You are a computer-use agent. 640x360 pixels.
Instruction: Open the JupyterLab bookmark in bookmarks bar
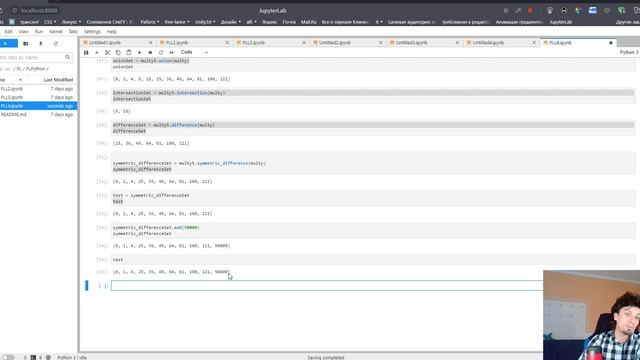pyautogui.click(x=561, y=22)
